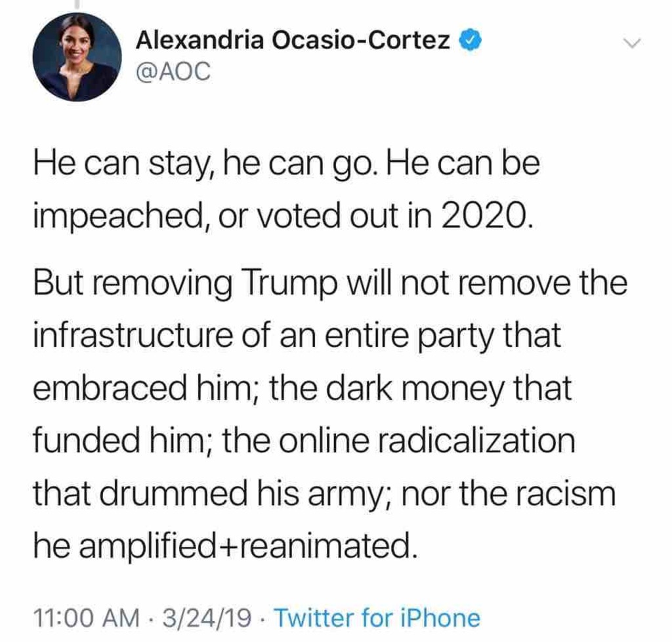
Task: Click the Twitter for iPhone link
Action: 376,617
